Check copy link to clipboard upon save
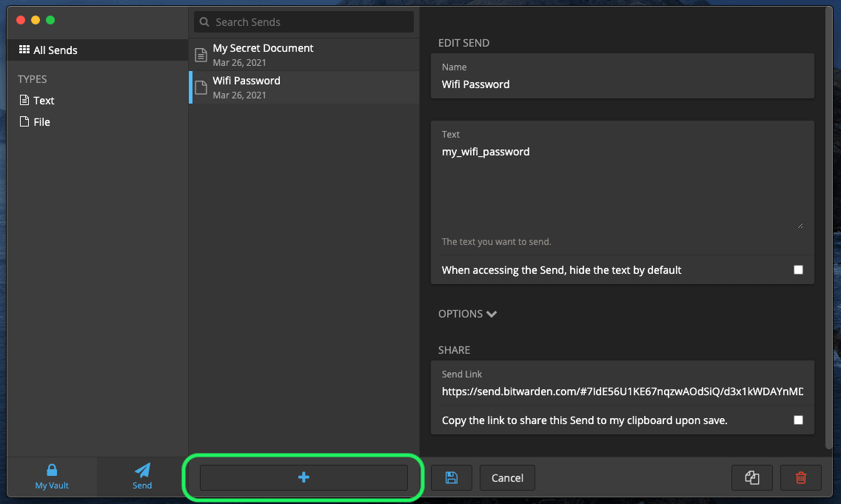841x504 pixels. coord(798,420)
